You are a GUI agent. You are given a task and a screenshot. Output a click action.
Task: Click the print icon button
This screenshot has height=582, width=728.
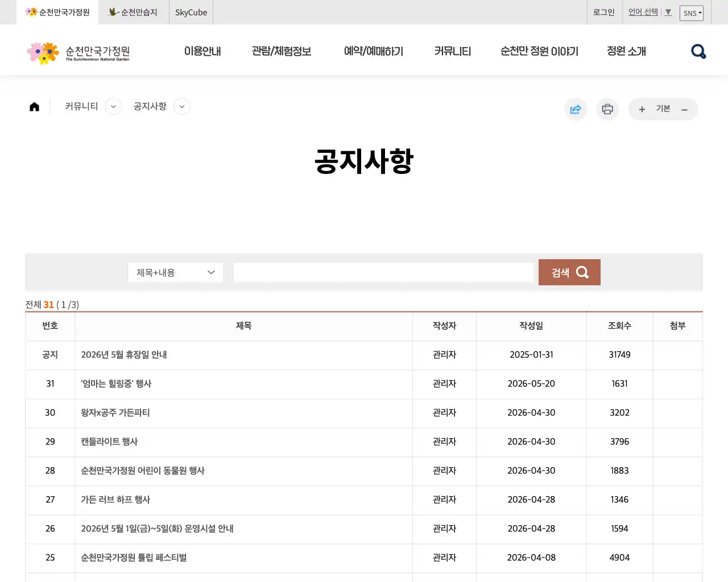click(x=607, y=109)
